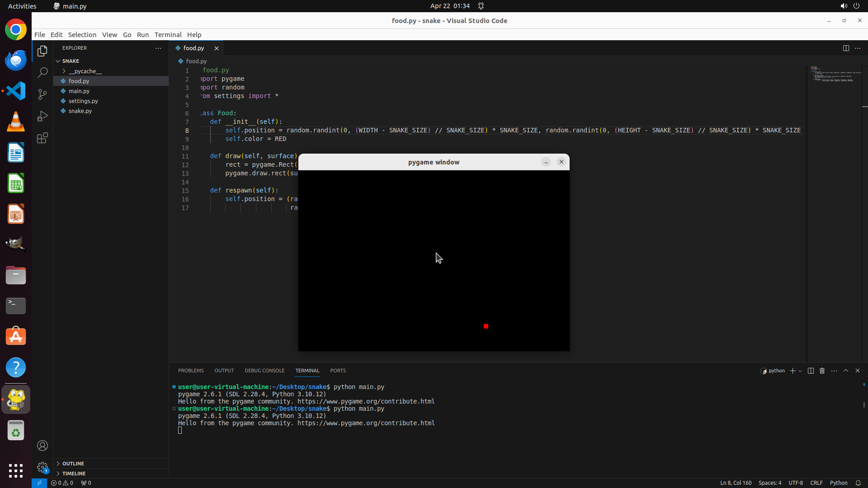The image size is (868, 488).
Task: Open the new terminal launch profile dropdown
Action: click(800, 371)
